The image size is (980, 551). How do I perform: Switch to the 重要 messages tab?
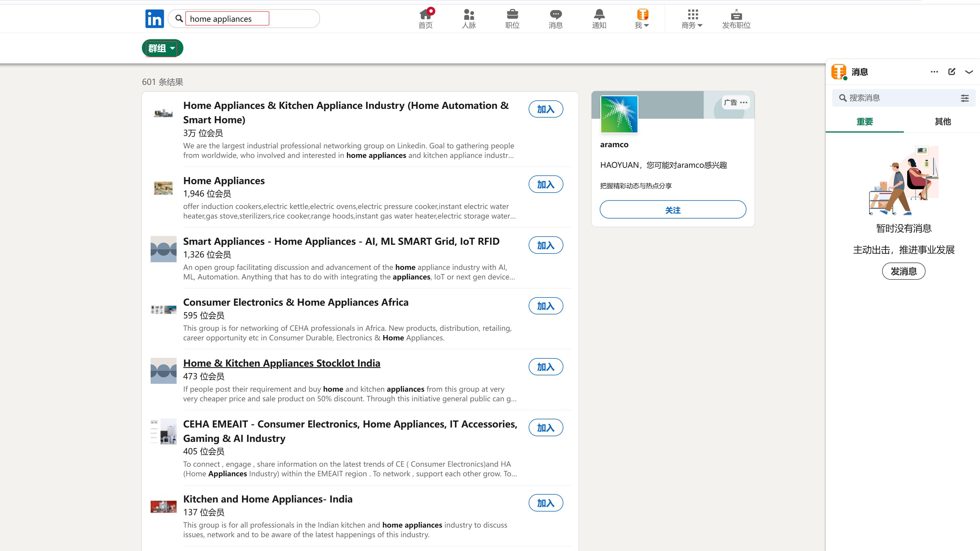(x=865, y=122)
